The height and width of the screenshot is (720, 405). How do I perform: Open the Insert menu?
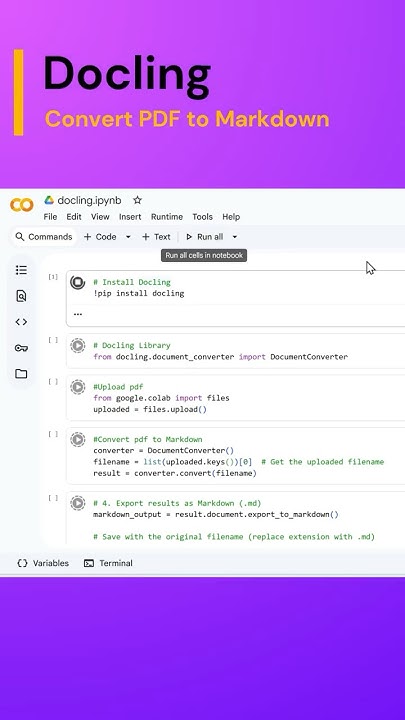130,217
